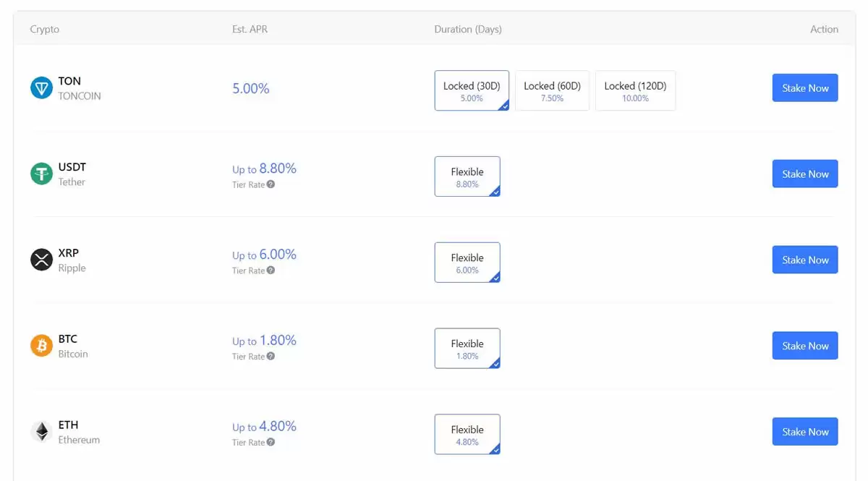Click the USDT Tether logo icon
Screen dimensions: 868x481
tap(41, 174)
